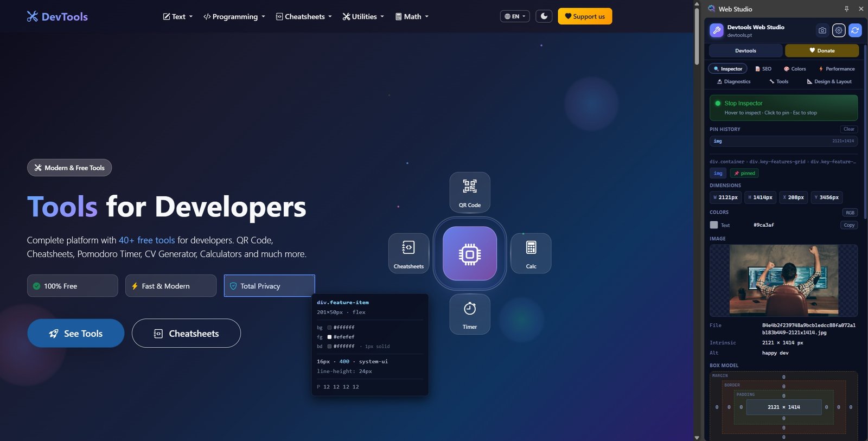Close the Web Studio side panel
This screenshot has width=868, height=441.
[861, 9]
